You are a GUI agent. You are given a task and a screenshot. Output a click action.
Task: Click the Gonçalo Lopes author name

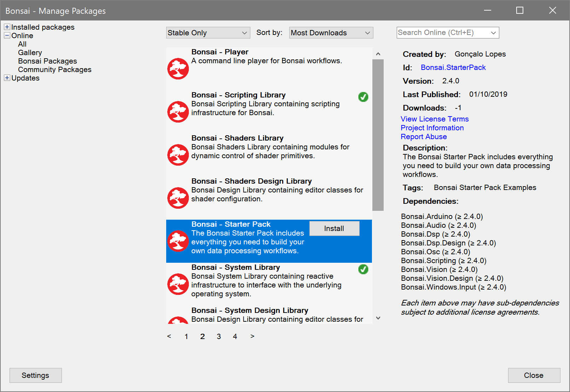coord(480,54)
